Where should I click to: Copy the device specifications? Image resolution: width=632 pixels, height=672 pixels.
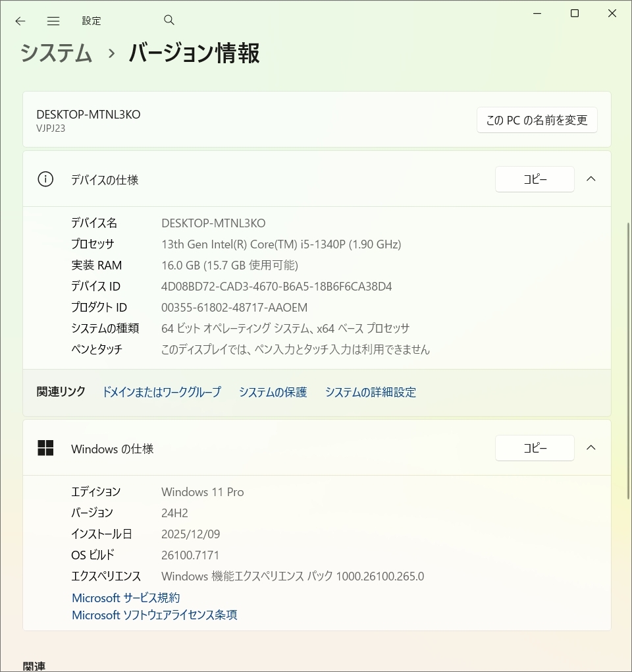pos(534,179)
